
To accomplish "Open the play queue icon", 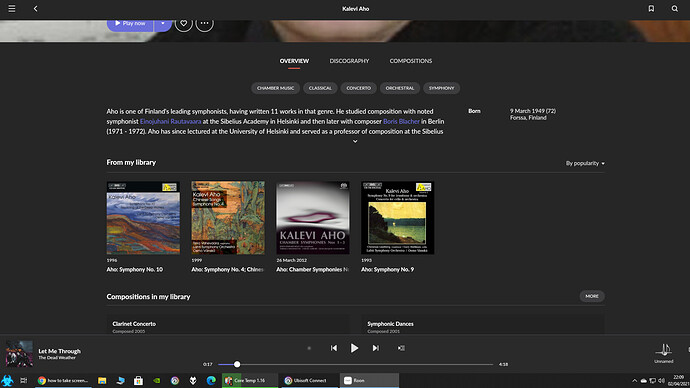I will coord(401,348).
